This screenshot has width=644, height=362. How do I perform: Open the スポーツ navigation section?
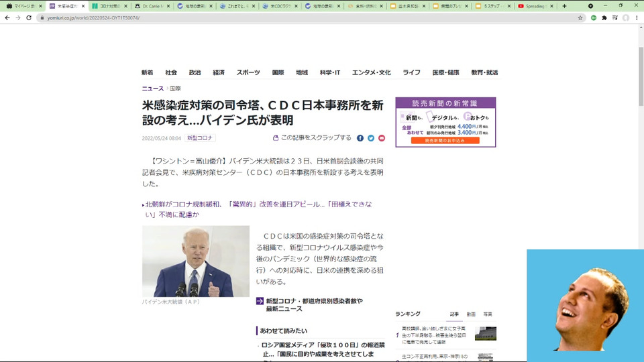[248, 72]
